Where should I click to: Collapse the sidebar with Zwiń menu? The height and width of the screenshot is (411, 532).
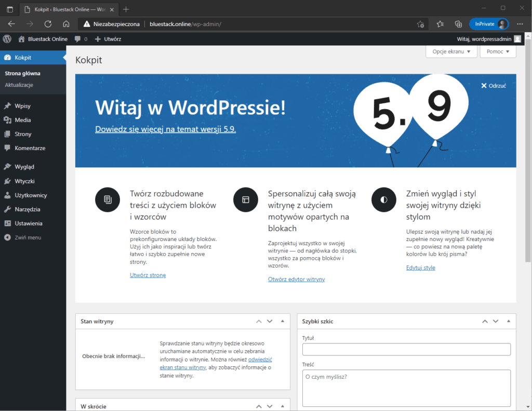(x=33, y=237)
